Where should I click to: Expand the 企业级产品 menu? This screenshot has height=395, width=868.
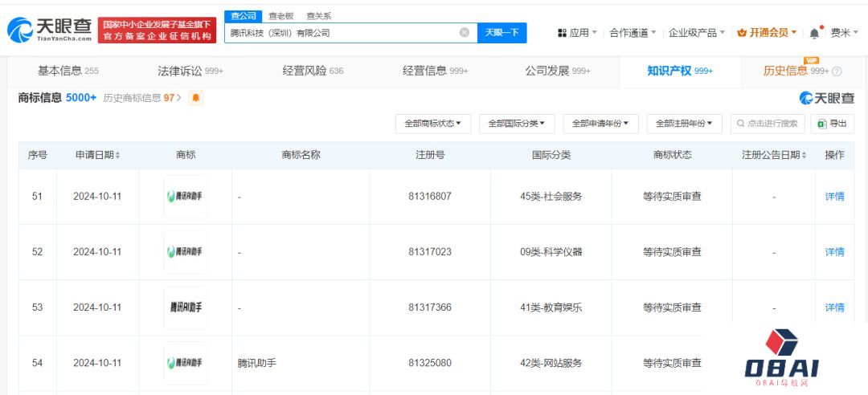(x=696, y=33)
